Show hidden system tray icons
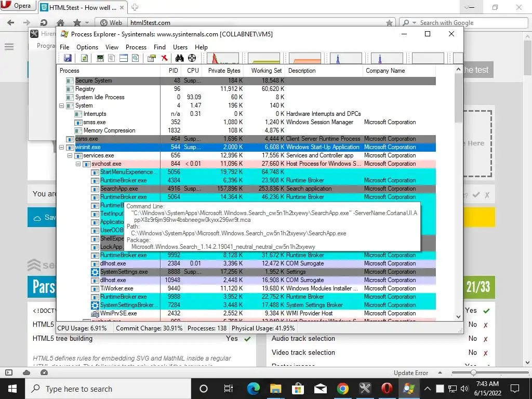This screenshot has width=532, height=399. [428, 389]
